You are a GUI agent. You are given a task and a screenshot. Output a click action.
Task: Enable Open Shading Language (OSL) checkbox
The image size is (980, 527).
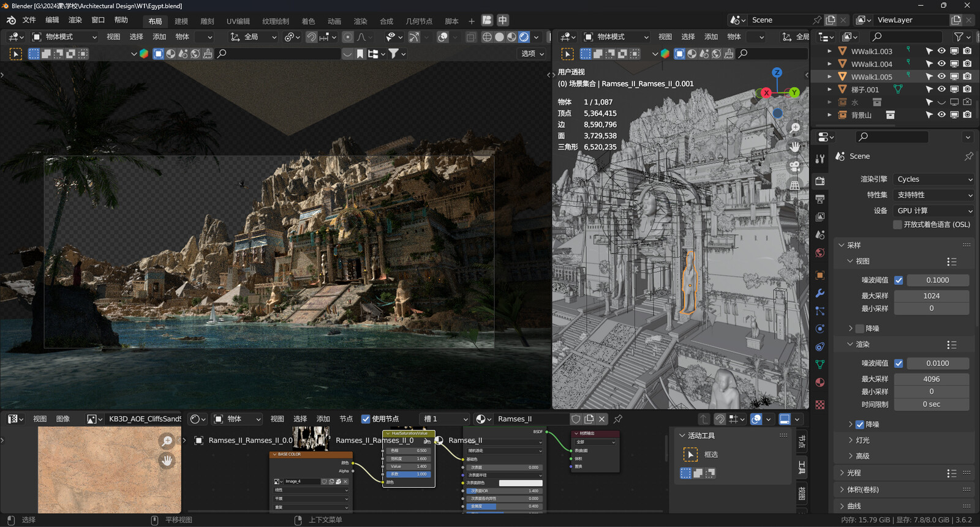click(897, 225)
